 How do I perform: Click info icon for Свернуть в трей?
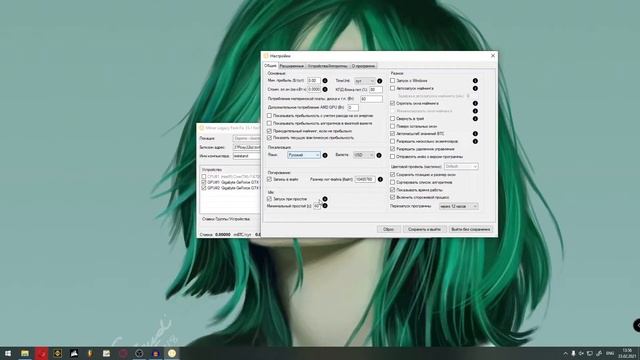coord(475,119)
